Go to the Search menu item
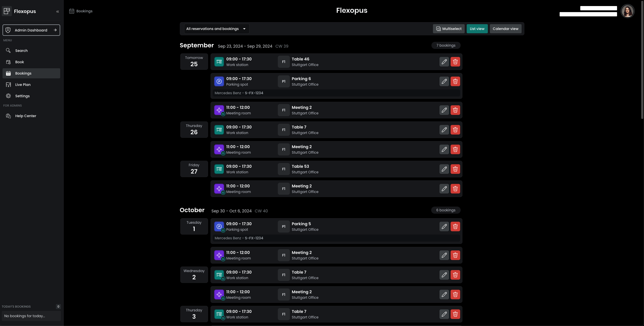The height and width of the screenshot is (326, 644). coord(21,51)
